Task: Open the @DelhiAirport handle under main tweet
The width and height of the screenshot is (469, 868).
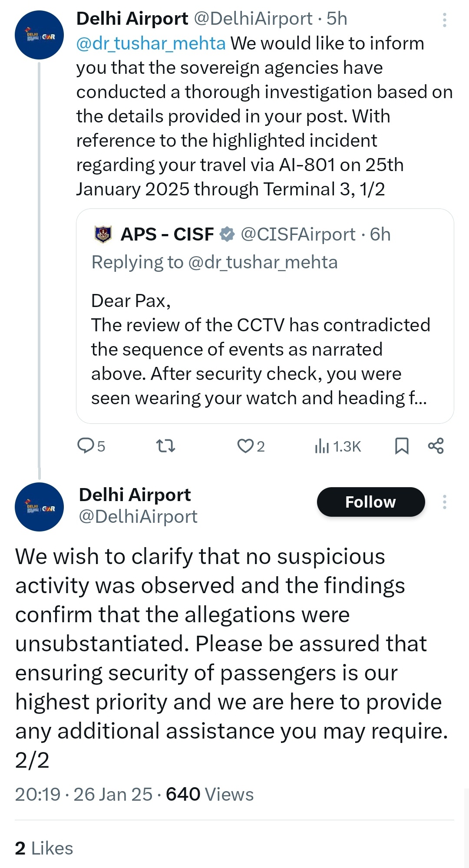Action: (138, 517)
